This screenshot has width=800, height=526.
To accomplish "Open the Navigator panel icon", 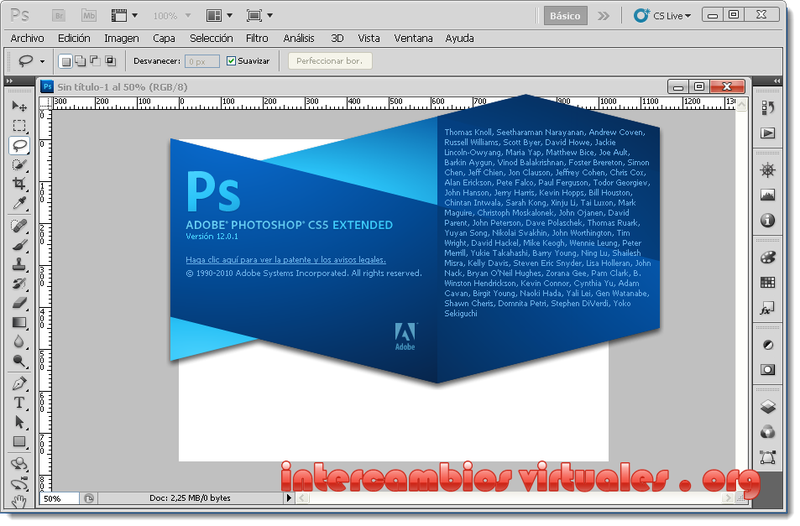I will [767, 170].
